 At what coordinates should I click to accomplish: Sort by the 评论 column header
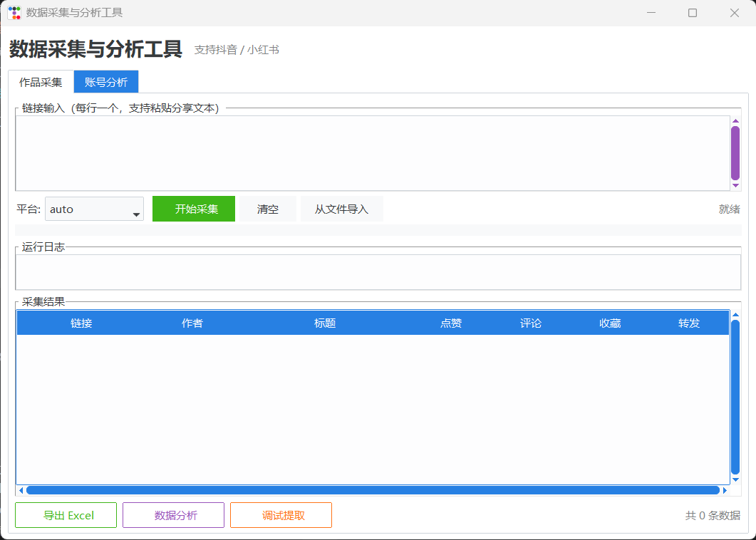[530, 323]
